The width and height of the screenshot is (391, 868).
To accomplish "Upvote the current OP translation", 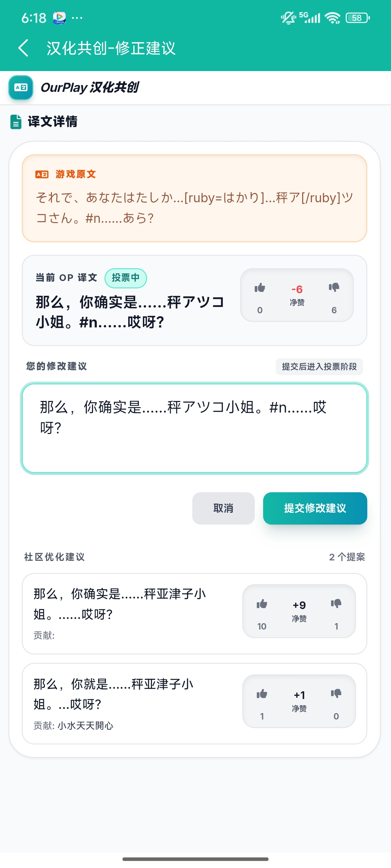I will (260, 288).
